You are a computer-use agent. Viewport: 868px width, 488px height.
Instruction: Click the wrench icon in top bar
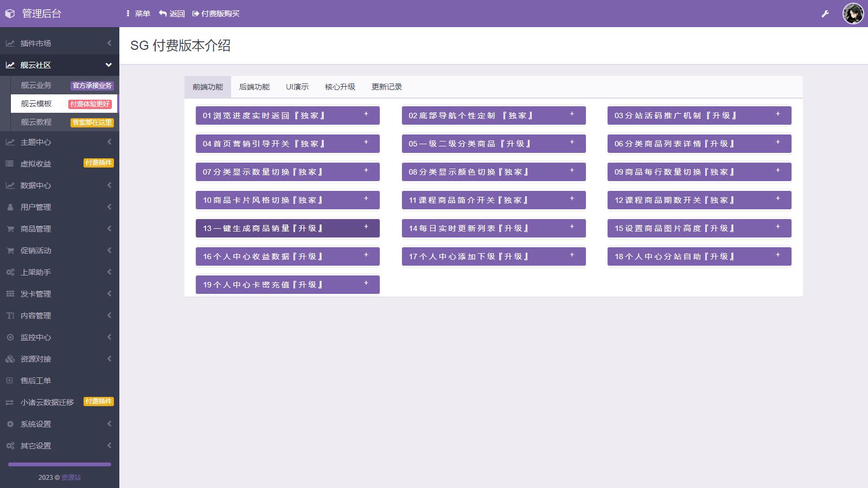[825, 14]
